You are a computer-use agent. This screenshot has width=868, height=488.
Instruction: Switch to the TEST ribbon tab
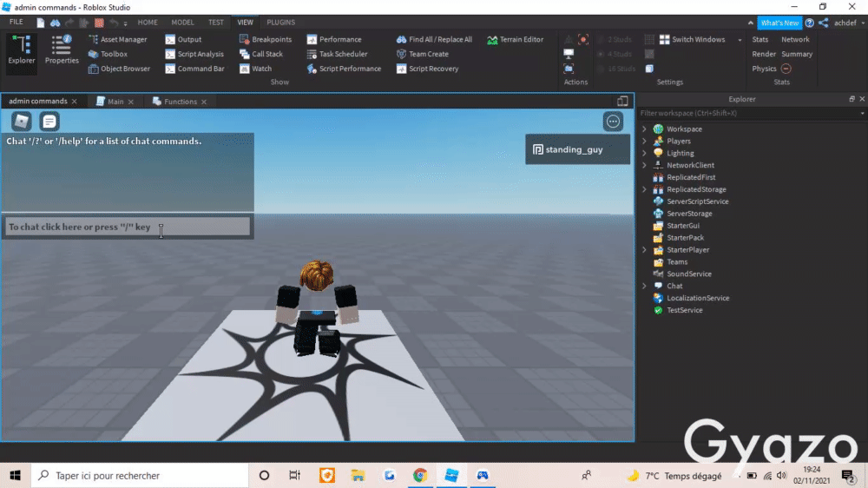[x=216, y=23]
